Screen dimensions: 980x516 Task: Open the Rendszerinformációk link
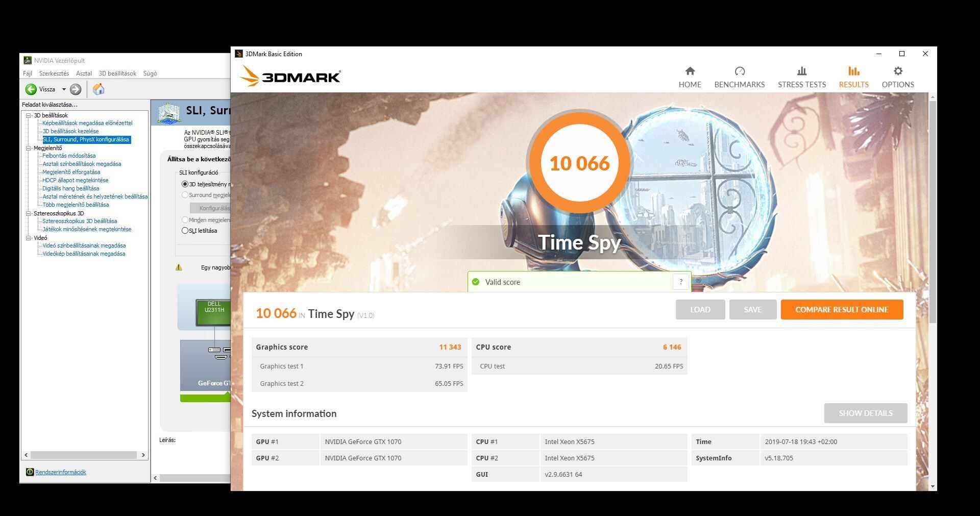61,472
